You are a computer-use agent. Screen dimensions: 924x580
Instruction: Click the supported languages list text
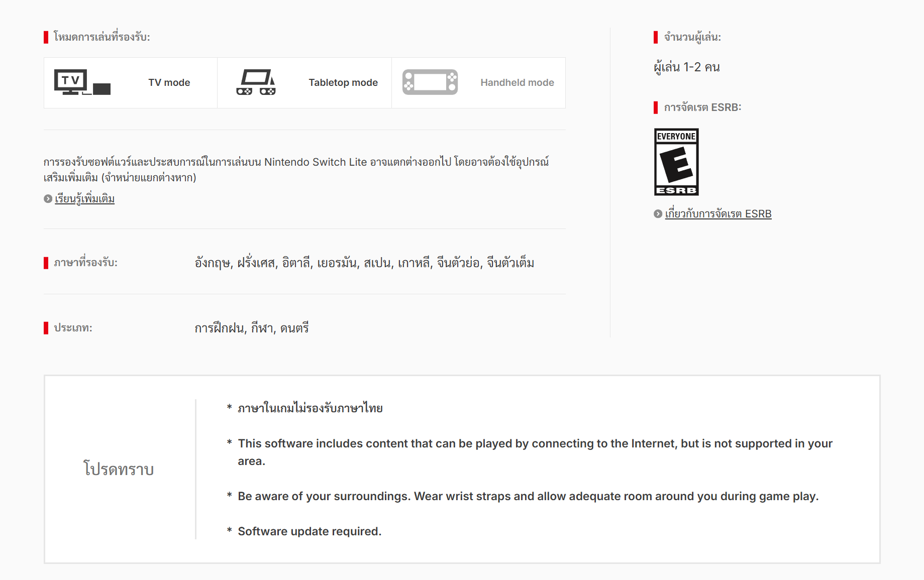click(364, 263)
